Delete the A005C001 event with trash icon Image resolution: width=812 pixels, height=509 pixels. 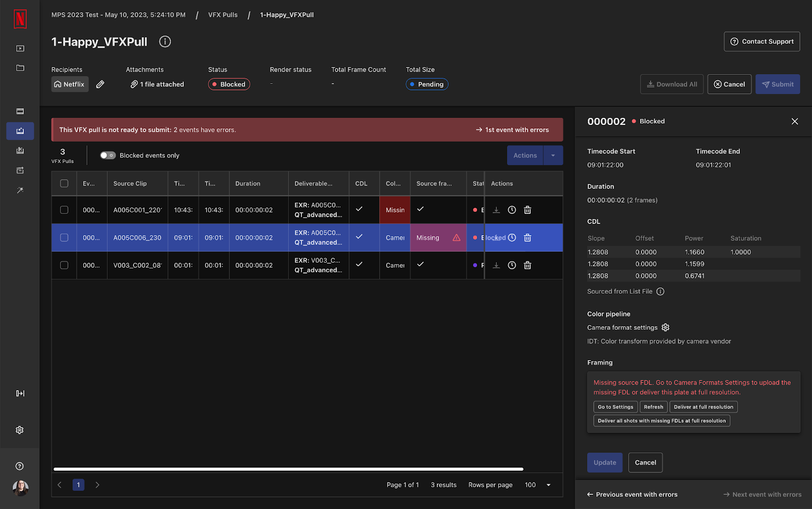[527, 210]
